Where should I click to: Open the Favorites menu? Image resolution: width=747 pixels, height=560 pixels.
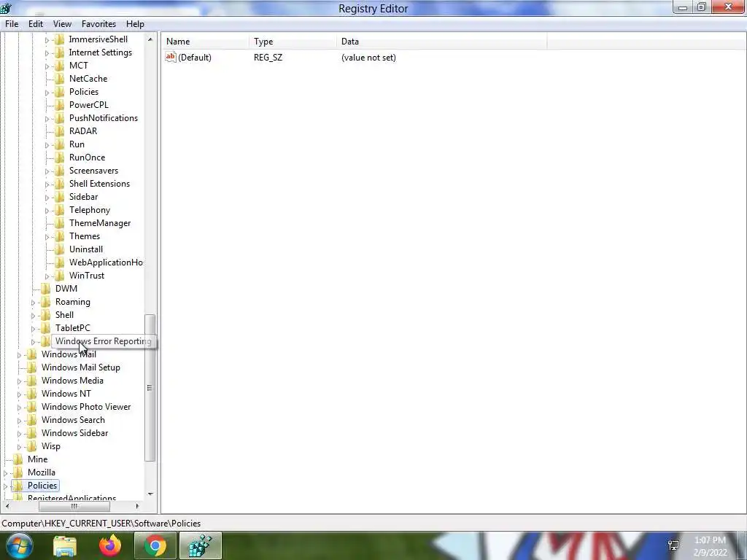click(x=98, y=24)
